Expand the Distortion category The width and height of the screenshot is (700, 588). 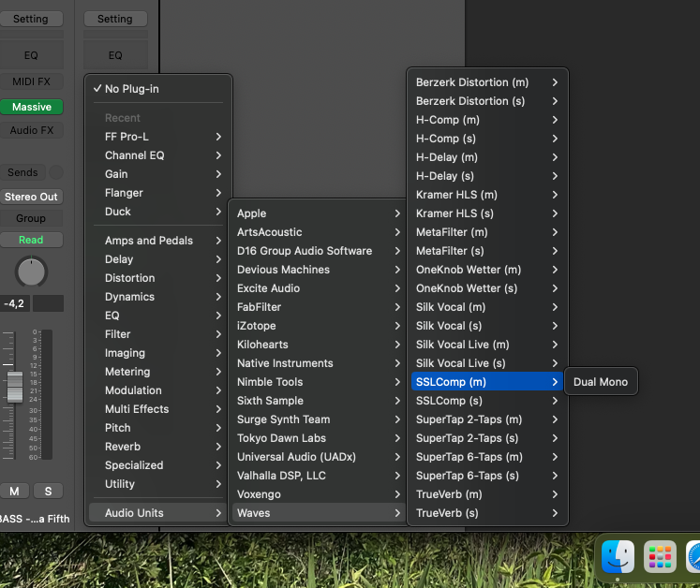(158, 278)
